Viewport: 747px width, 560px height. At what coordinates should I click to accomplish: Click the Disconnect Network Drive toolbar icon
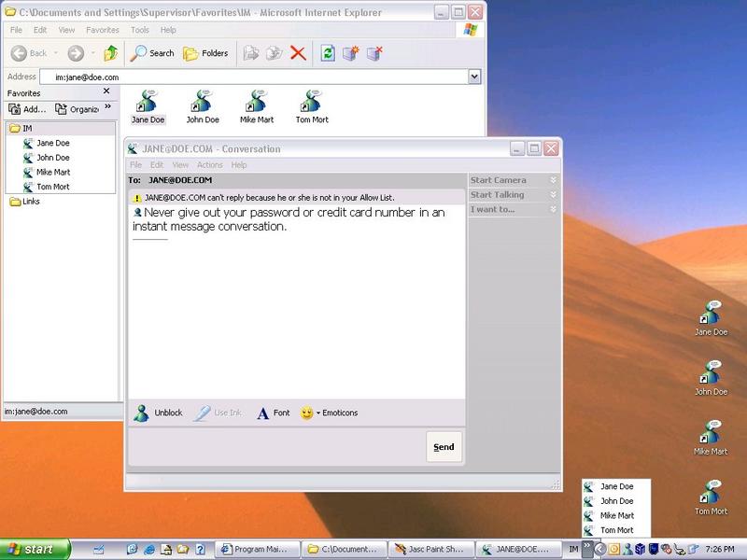(x=375, y=53)
